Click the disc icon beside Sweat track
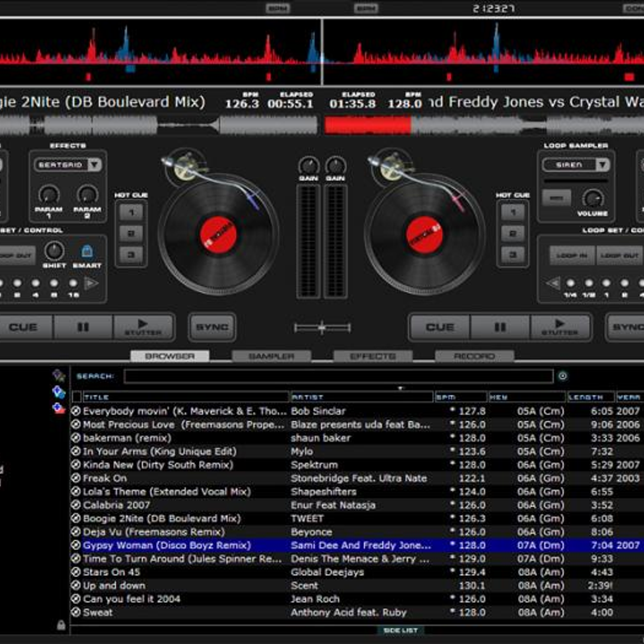 (76, 612)
